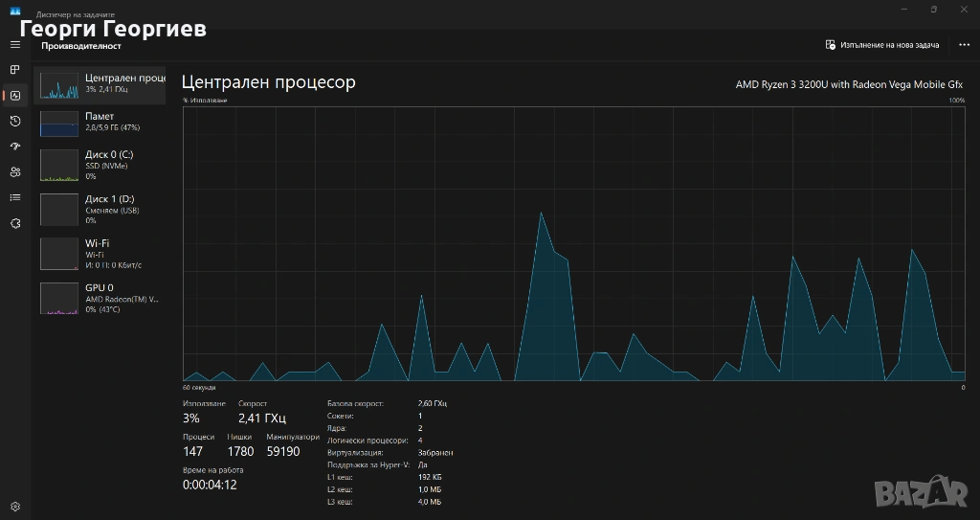Screen dimensions: 980x520
Task: Show the 'Диск 1 (D:)' USB stats
Action: pos(100,209)
